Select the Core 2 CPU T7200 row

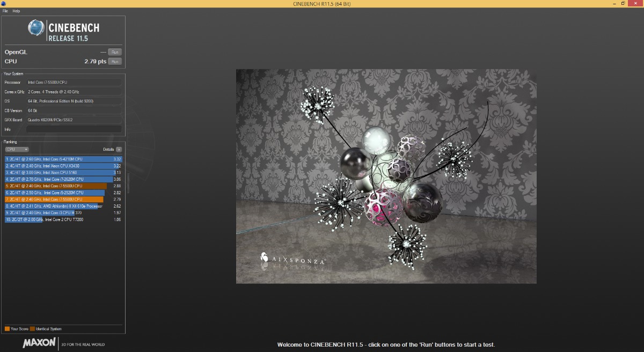63,219
